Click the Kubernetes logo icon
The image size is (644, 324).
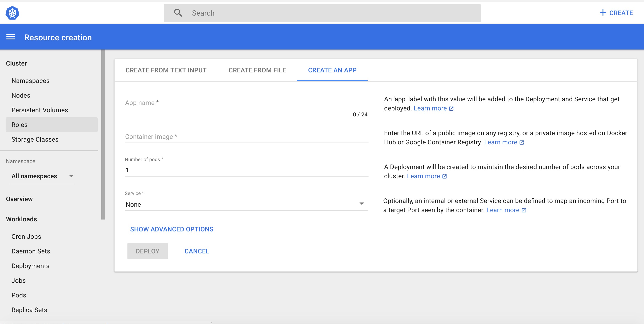point(12,13)
